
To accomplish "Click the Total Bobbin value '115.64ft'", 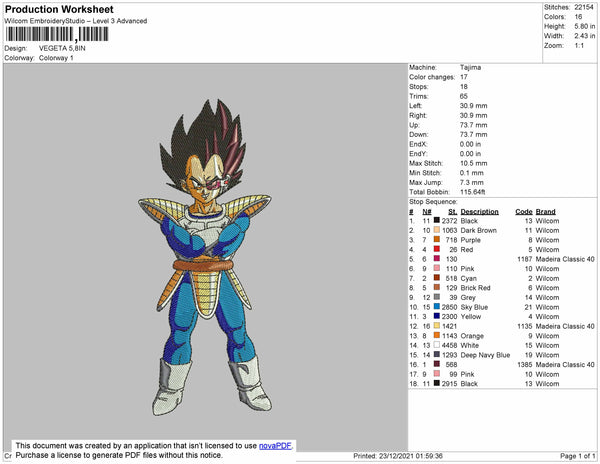I will (473, 192).
